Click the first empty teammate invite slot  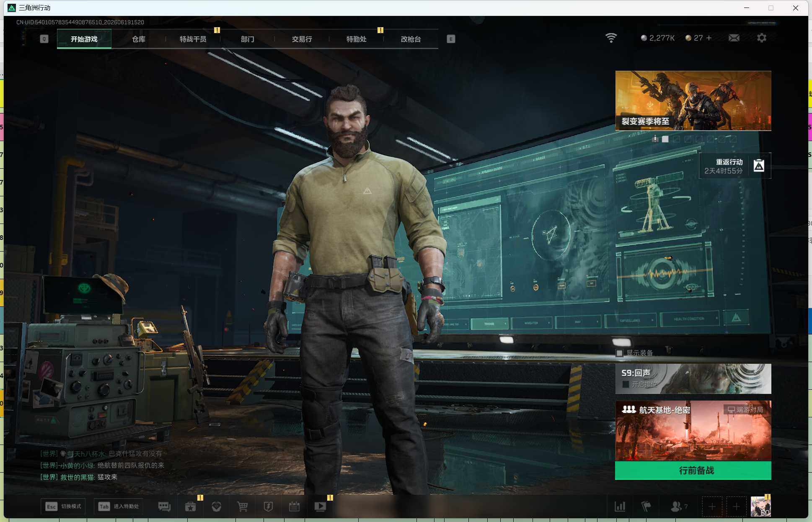[x=712, y=507]
